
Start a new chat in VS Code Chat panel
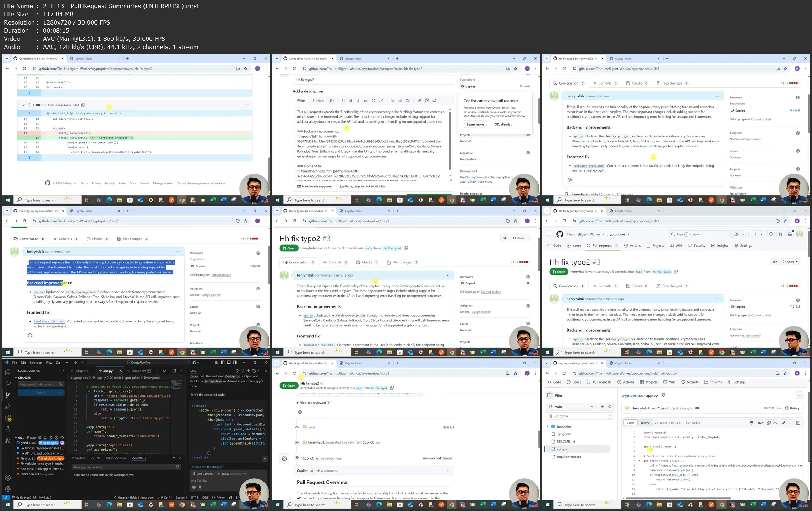pos(248,371)
